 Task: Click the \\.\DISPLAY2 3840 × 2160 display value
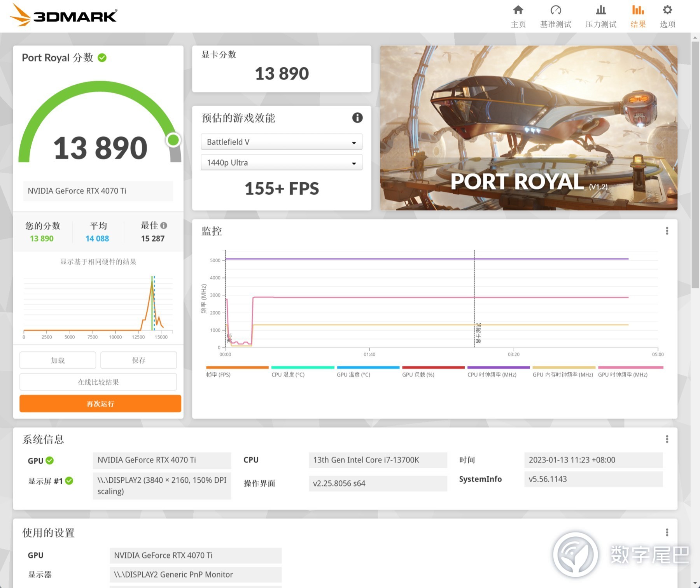(x=162, y=486)
